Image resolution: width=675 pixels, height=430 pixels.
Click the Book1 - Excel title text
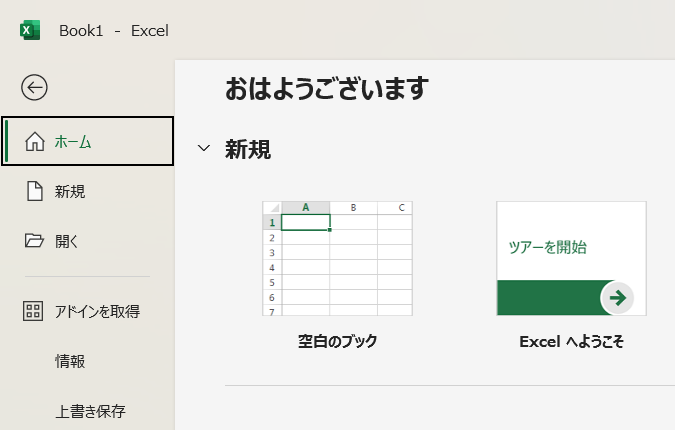click(x=114, y=31)
